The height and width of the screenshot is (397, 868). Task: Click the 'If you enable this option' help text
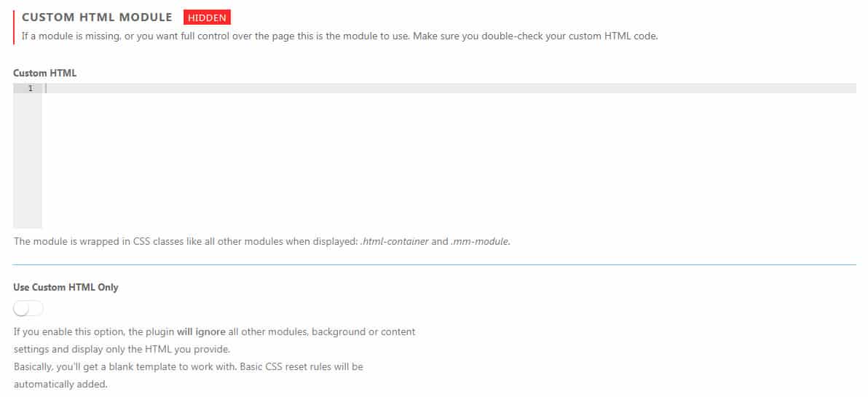pos(214,332)
